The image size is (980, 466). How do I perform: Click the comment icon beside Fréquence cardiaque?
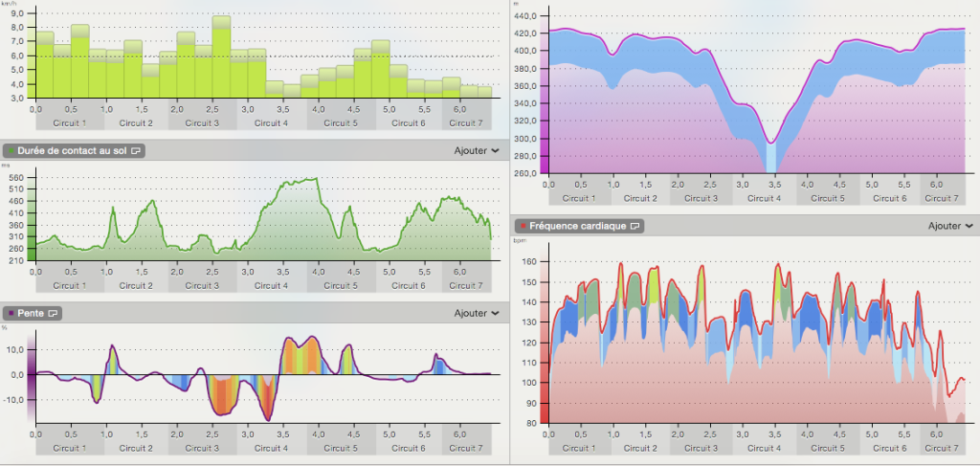635,226
